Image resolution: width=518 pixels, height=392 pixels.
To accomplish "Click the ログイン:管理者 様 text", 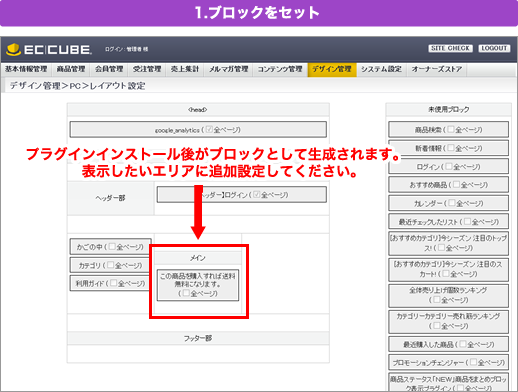I will pos(126,49).
